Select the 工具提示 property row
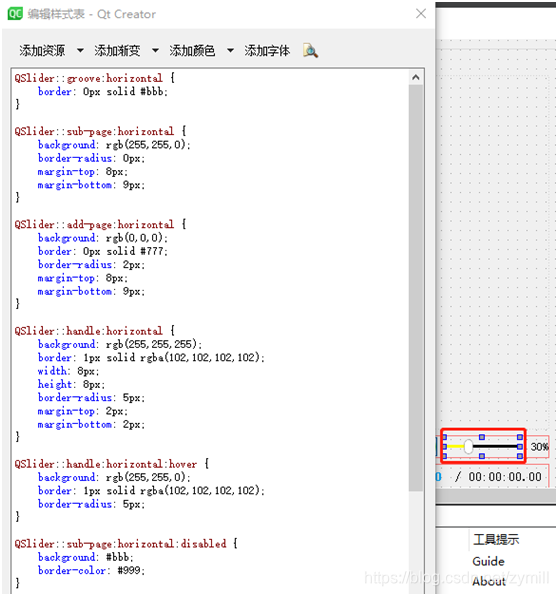Viewport: 558px width, 596px height. click(x=496, y=539)
